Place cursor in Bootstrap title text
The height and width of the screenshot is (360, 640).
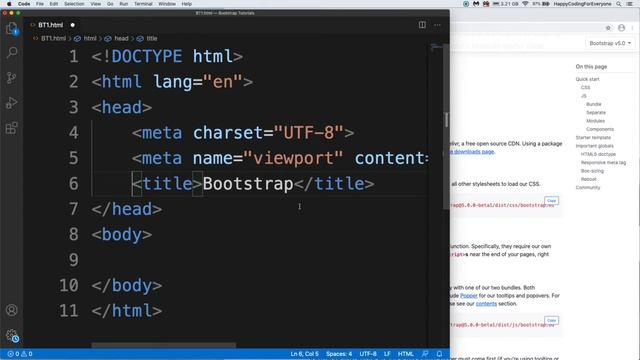[x=248, y=184]
